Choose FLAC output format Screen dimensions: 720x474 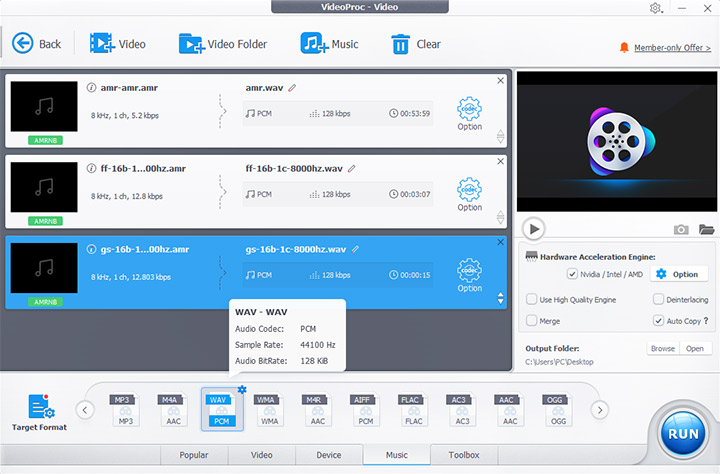pyautogui.click(x=413, y=410)
